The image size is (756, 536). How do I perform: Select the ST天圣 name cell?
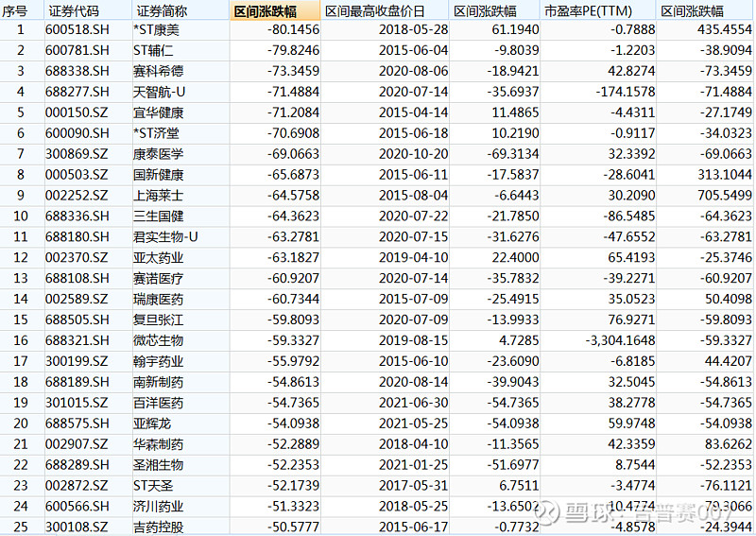(x=153, y=486)
